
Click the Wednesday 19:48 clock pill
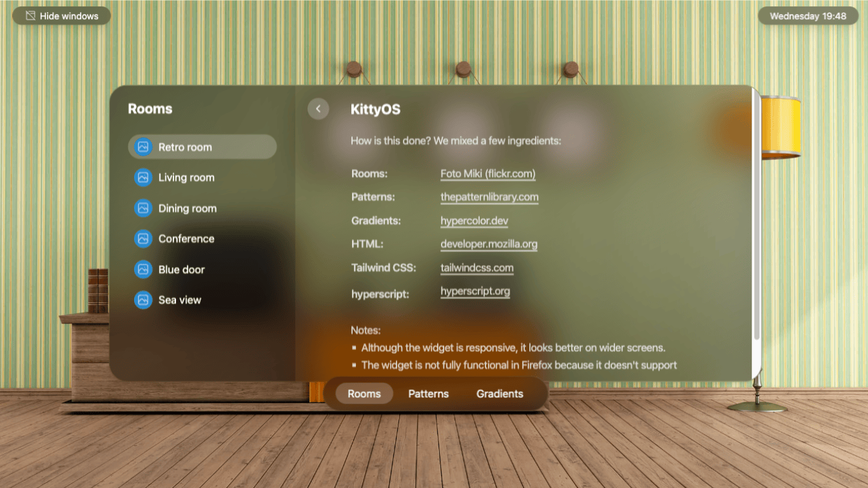click(808, 16)
